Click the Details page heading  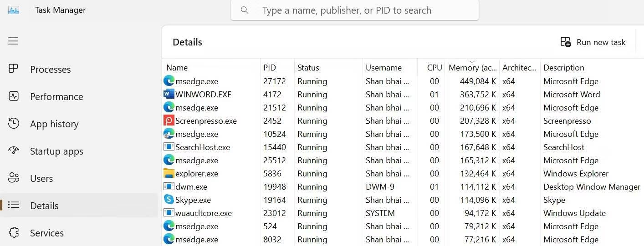[x=187, y=42]
